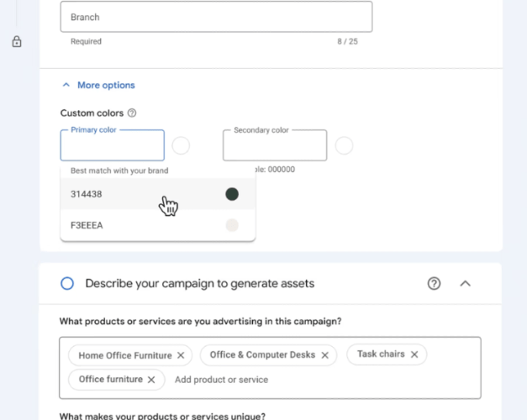Remove the Office furniture chip
Image resolution: width=527 pixels, height=420 pixels.
151,380
